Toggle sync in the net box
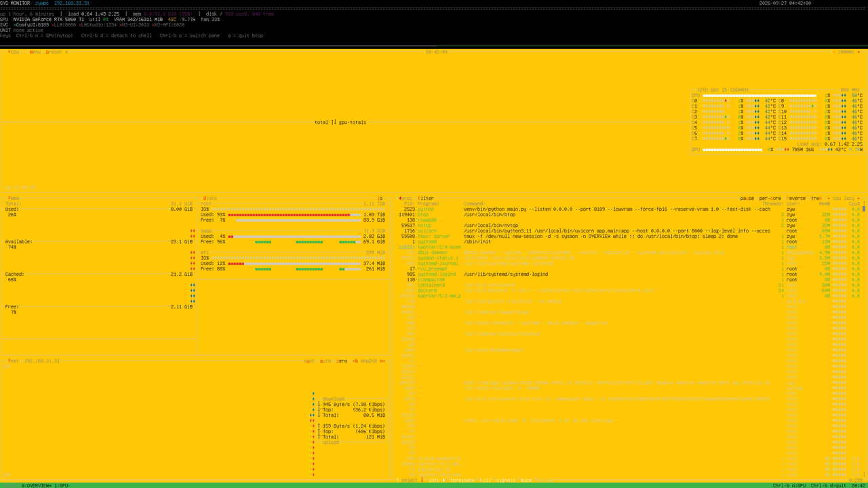This screenshot has width=868, height=488. pyautogui.click(x=309, y=361)
